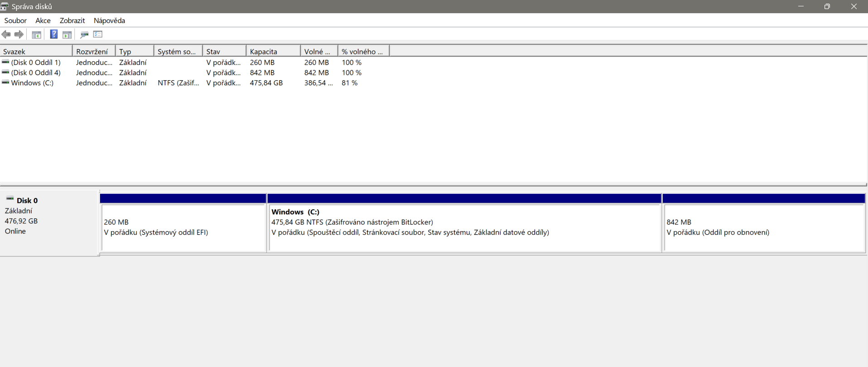The height and width of the screenshot is (367, 868).
Task: Click the Typ column header
Action: (135, 51)
